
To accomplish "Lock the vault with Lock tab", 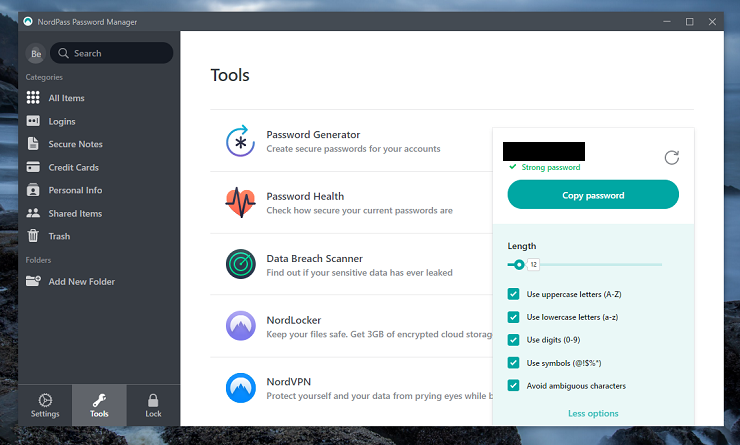I will [x=153, y=405].
